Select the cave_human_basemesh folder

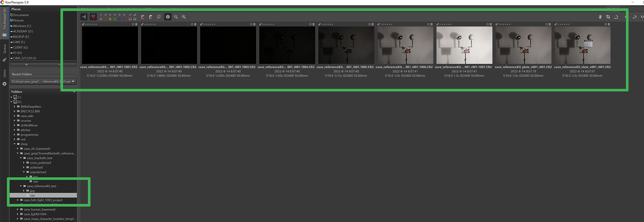(x=39, y=209)
